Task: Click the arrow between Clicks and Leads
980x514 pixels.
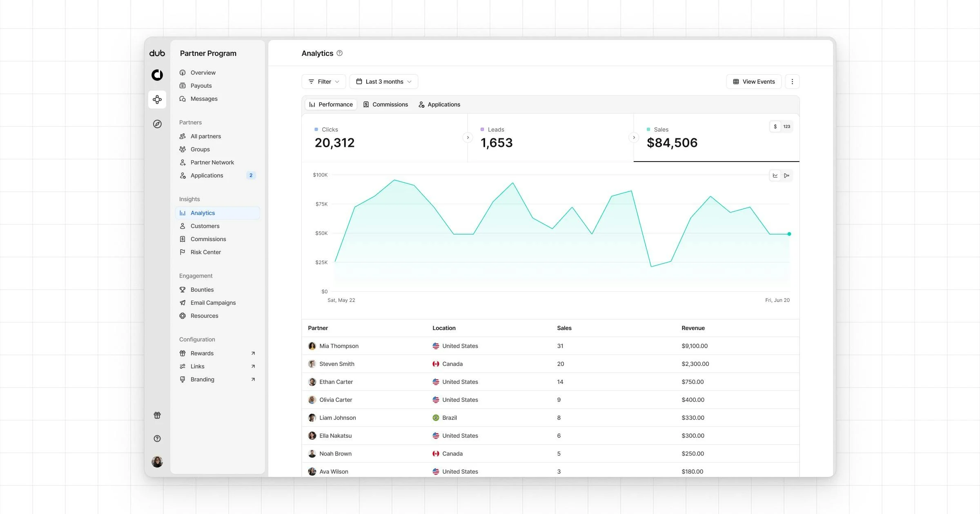Action: coord(468,137)
